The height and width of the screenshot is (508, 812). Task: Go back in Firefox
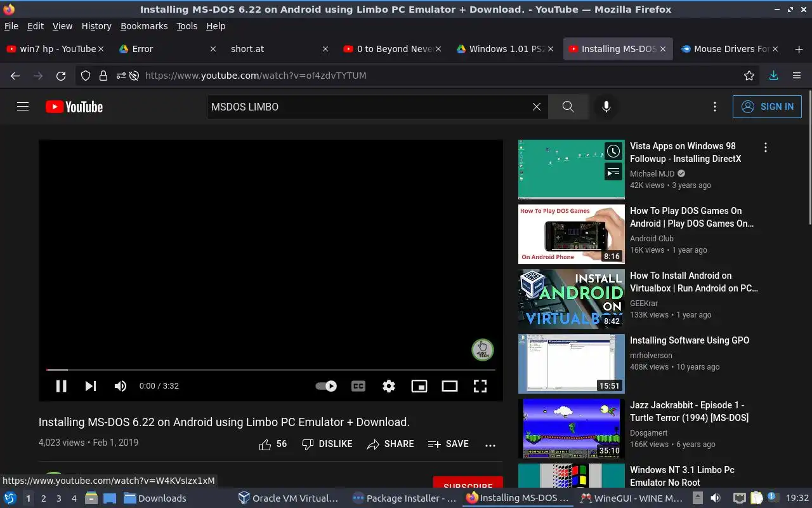click(x=15, y=76)
